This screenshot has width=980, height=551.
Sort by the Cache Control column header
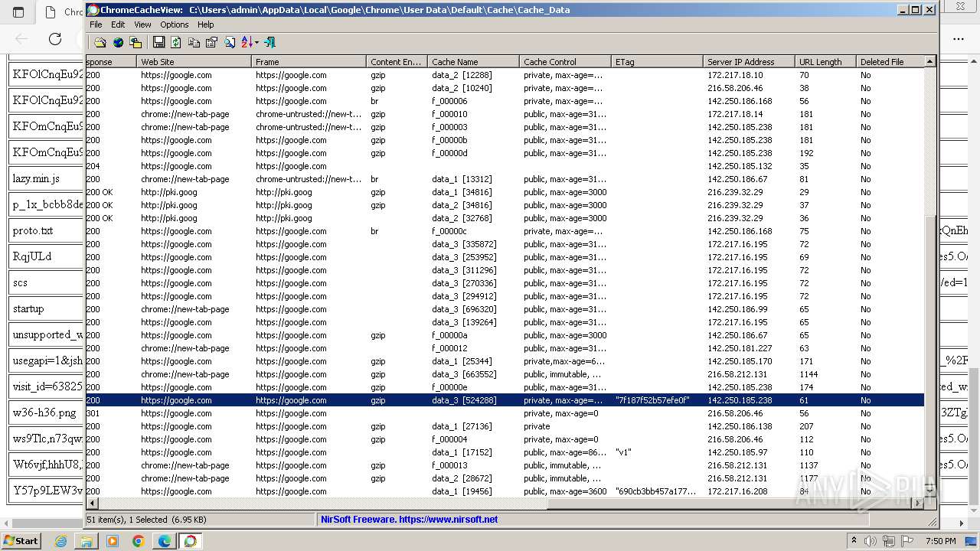[x=565, y=62]
